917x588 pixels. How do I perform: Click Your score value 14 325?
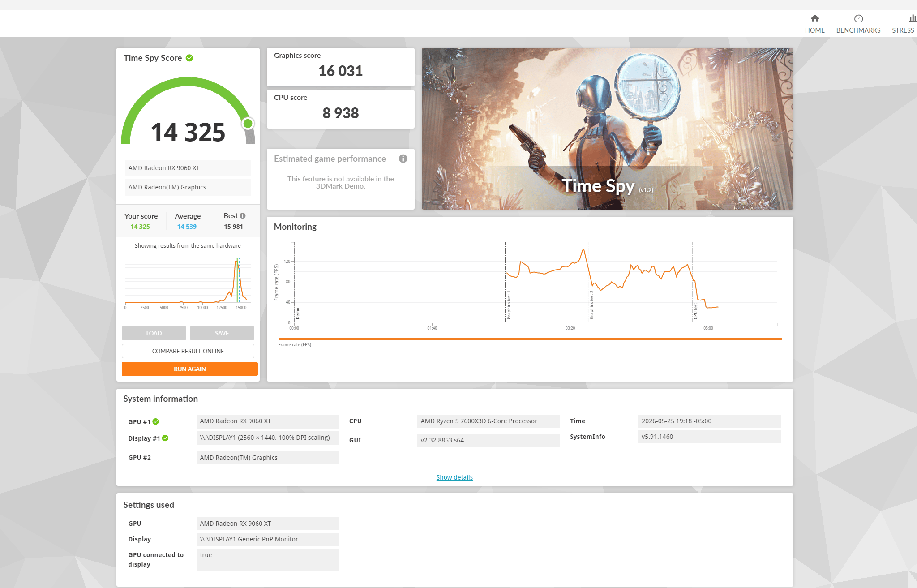pos(140,227)
